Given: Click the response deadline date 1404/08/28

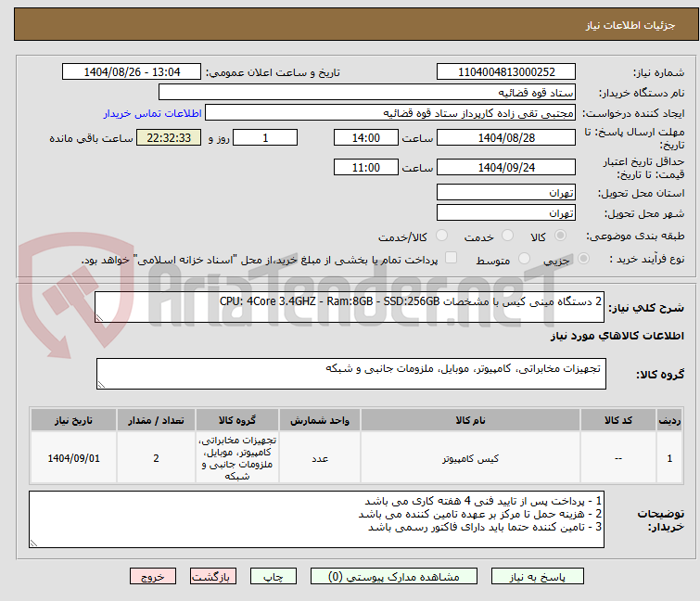Looking at the screenshot, I should tap(506, 137).
